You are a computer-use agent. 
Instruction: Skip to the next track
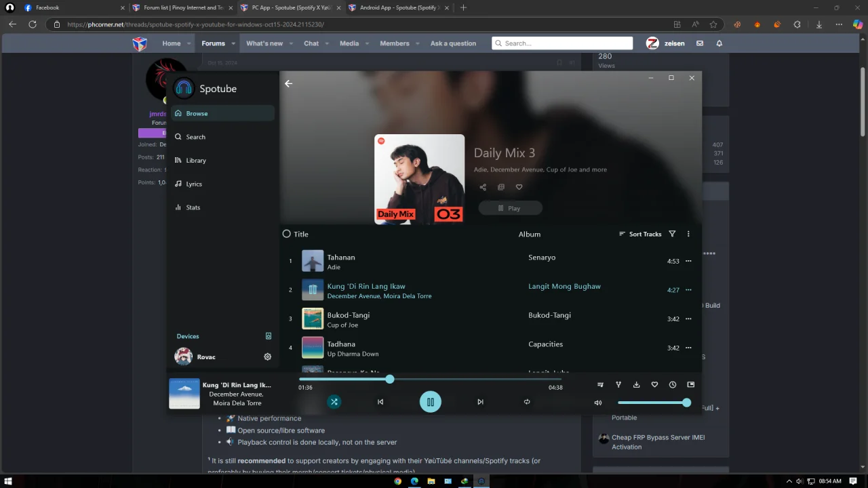pyautogui.click(x=480, y=402)
